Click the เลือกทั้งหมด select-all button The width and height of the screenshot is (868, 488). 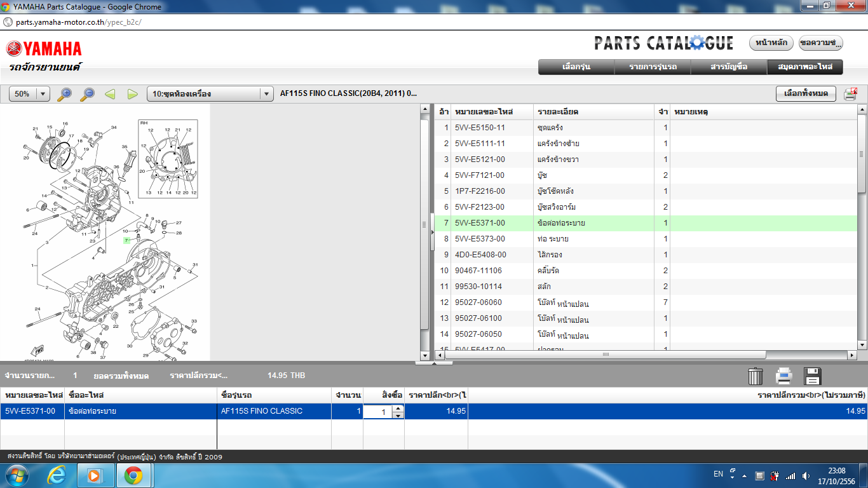pyautogui.click(x=806, y=94)
